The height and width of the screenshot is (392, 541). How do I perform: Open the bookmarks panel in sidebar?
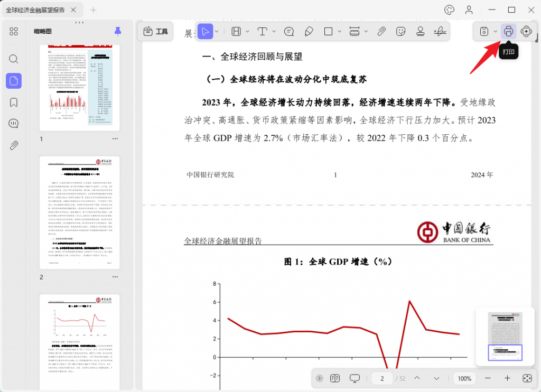(14, 102)
